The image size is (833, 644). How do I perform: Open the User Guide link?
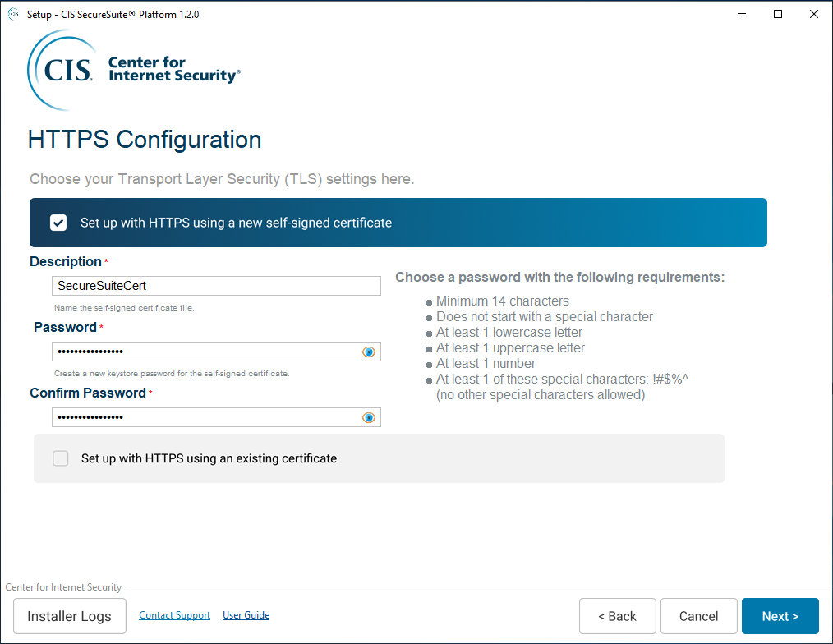click(x=246, y=615)
